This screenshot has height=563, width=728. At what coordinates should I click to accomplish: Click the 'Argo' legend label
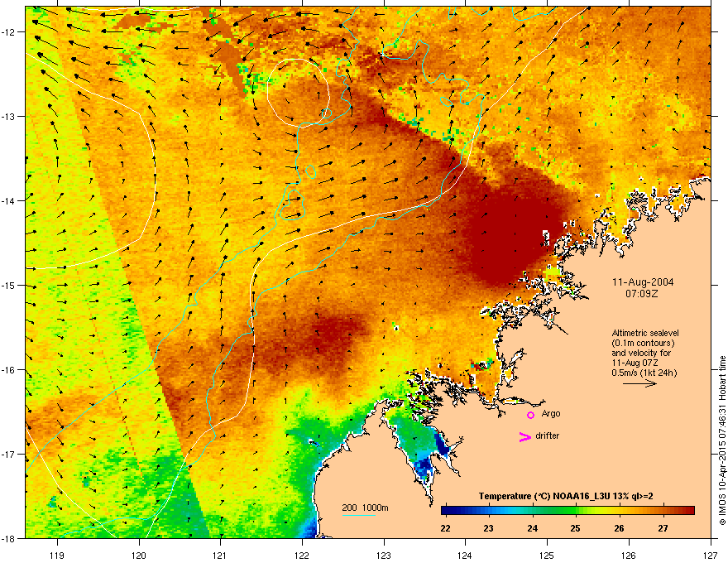[551, 413]
